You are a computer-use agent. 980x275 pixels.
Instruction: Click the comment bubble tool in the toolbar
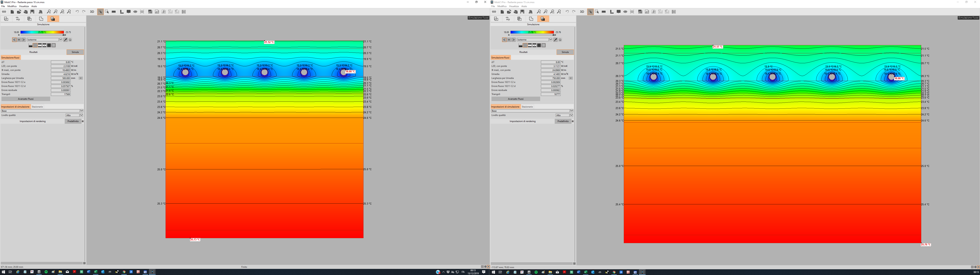(129, 12)
